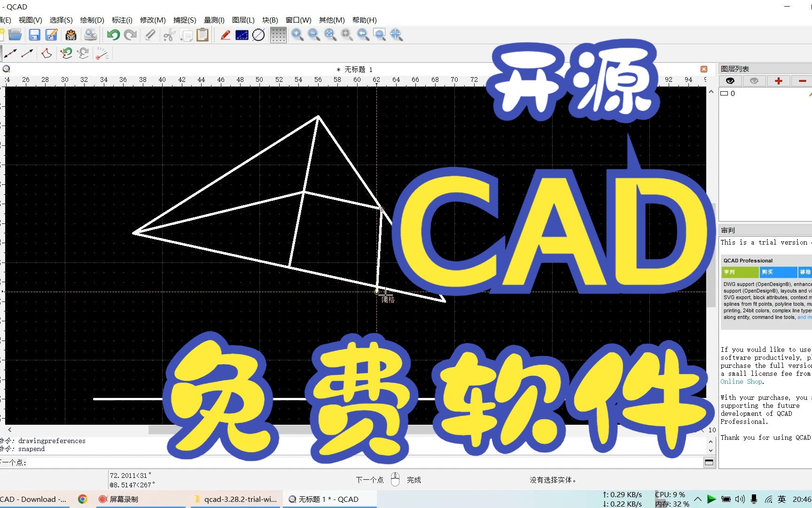The image size is (812, 508).
Task: Click the blue 购买 purchase button
Action: 779,272
